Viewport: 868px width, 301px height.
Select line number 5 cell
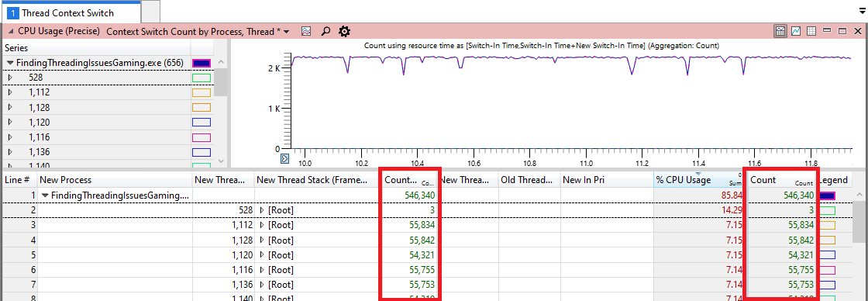pos(19,255)
